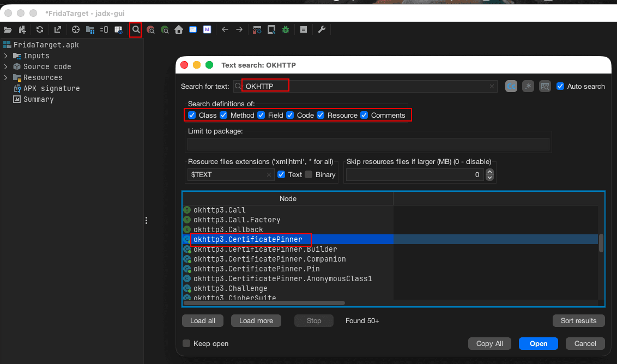Click the sync with editor crosshair icon
The width and height of the screenshot is (617, 364).
[x=76, y=29]
